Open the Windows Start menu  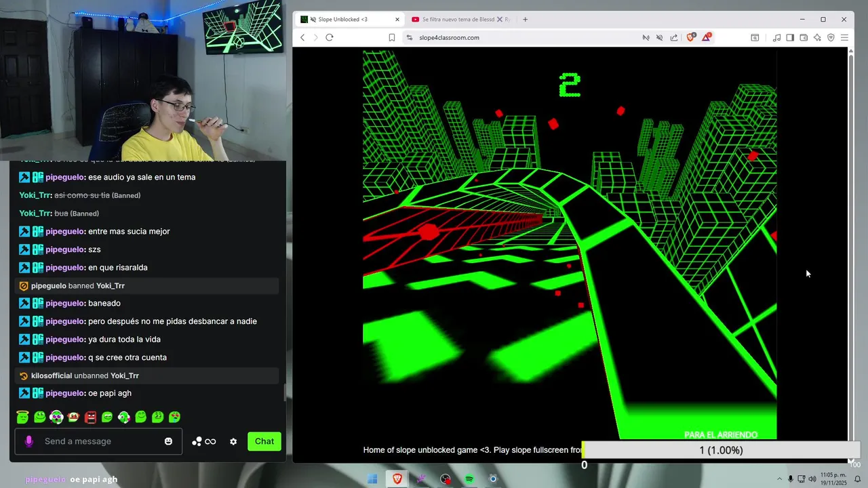(x=372, y=479)
